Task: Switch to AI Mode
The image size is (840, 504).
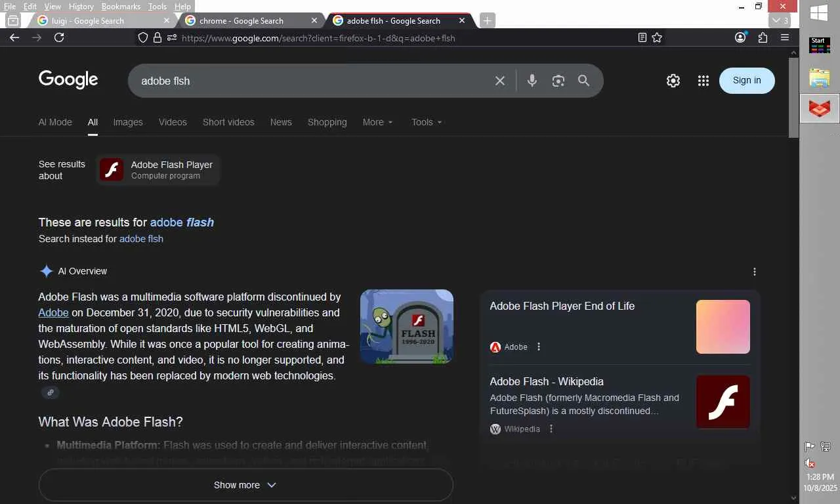Action: 55,122
